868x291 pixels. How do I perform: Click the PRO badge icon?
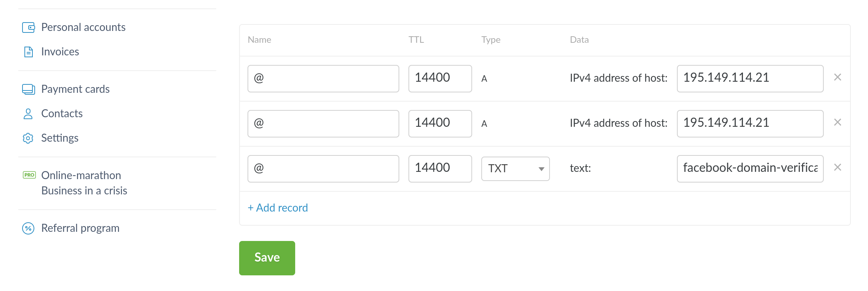29,175
